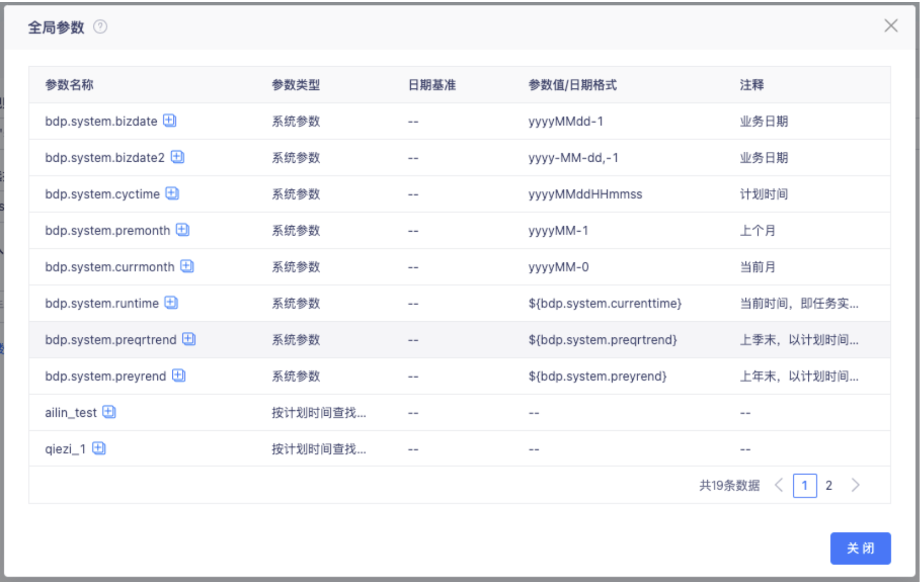924x588 pixels.
Task: Click copy icon next to ailin_test
Action: pyautogui.click(x=109, y=412)
